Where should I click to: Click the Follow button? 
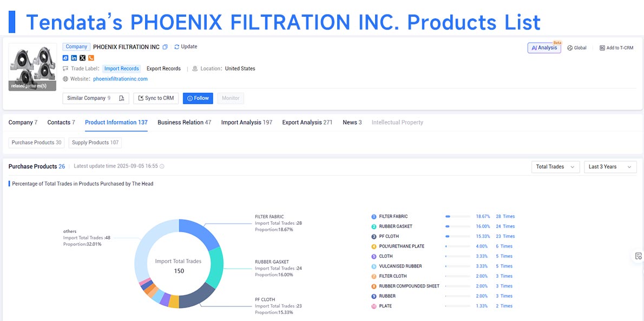198,98
